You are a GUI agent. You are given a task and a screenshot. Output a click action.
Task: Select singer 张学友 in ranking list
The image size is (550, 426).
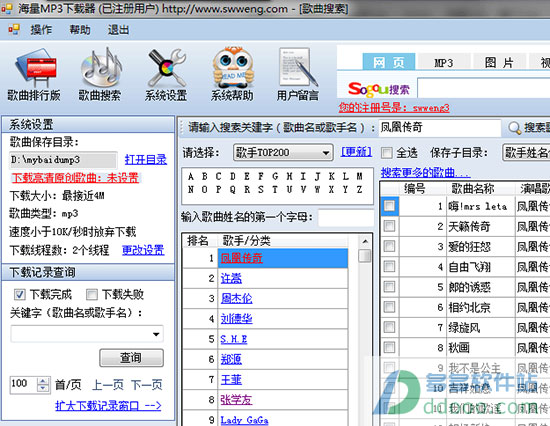pyautogui.click(x=236, y=400)
